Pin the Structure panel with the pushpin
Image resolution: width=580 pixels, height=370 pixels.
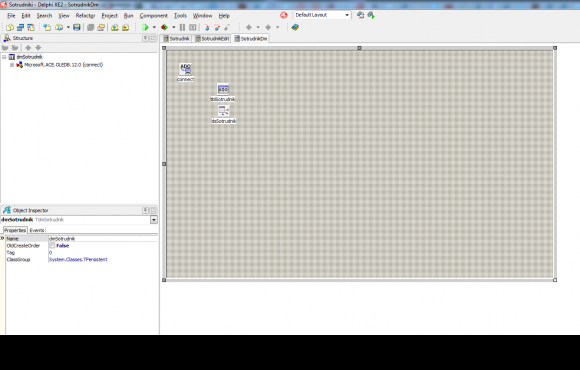coord(145,38)
